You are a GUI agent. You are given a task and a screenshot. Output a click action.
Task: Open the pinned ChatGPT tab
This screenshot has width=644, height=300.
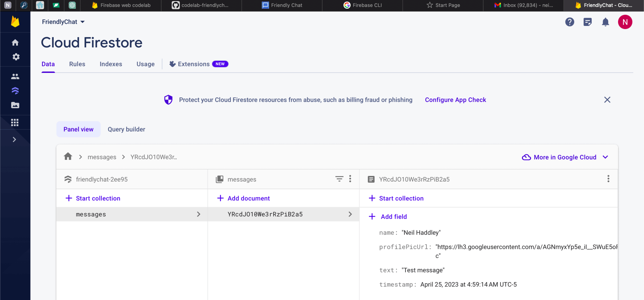pyautogui.click(x=72, y=5)
